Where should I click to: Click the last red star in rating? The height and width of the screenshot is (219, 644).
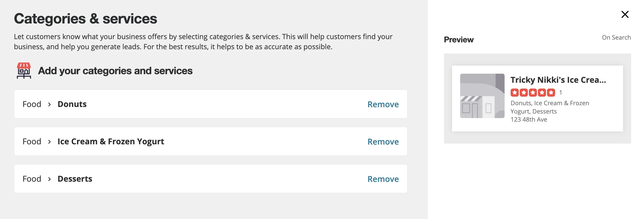551,93
